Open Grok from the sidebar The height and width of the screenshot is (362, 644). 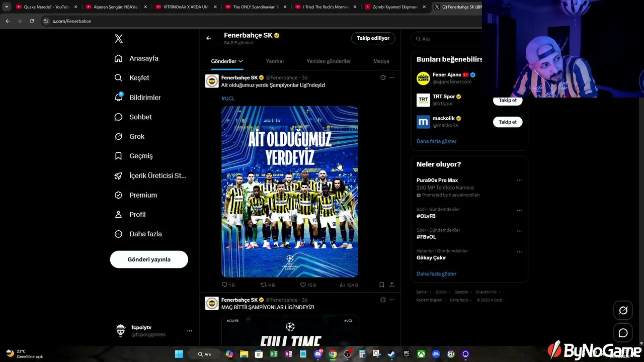[129, 136]
